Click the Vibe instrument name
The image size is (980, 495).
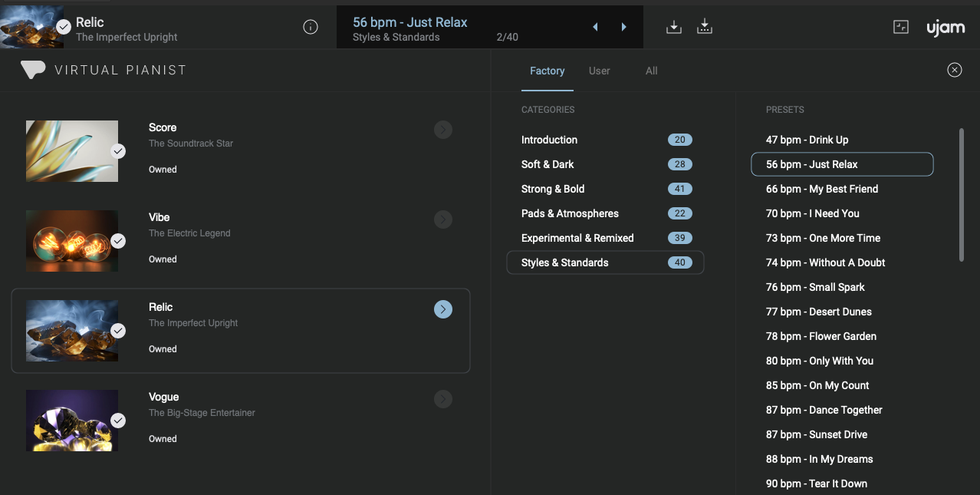click(159, 217)
